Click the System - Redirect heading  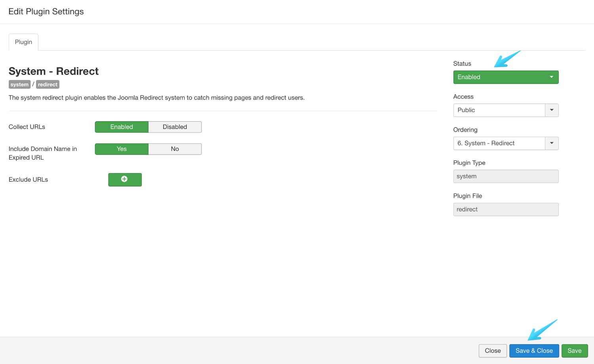point(53,71)
